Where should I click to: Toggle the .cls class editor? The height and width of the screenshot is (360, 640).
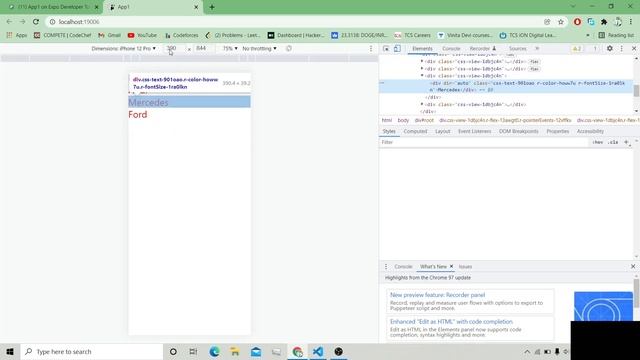(x=613, y=142)
